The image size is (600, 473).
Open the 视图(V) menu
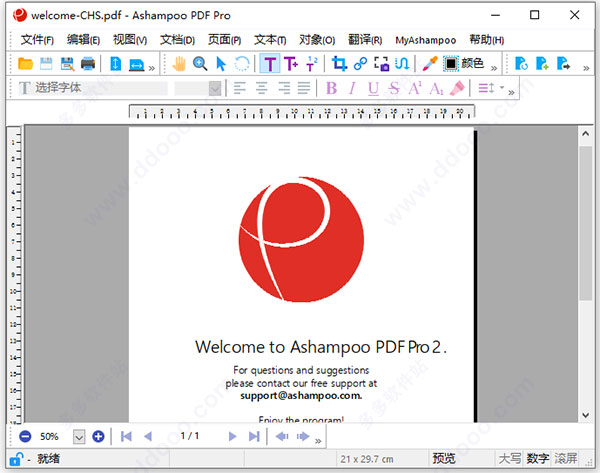(130, 39)
